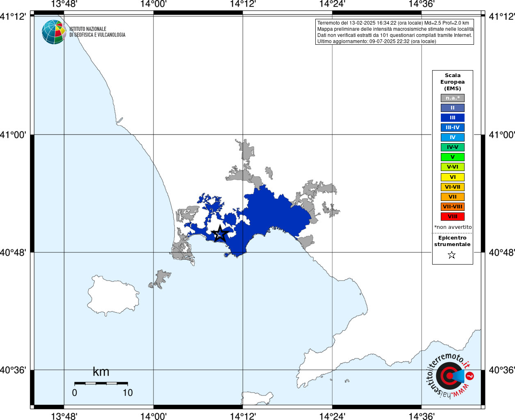Image resolution: width=515 pixels, height=420 pixels.
Task: Select the V-VI legend swatch
Action: 453,167
